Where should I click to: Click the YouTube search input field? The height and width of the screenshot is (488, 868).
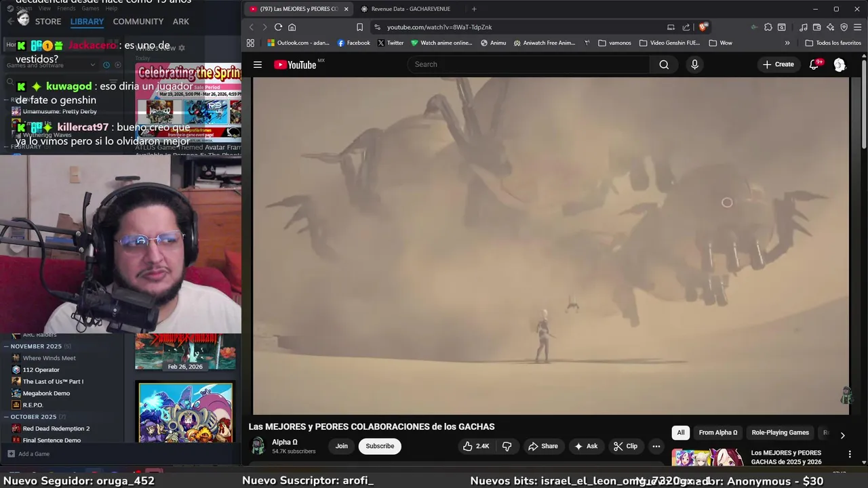pyautogui.click(x=529, y=64)
